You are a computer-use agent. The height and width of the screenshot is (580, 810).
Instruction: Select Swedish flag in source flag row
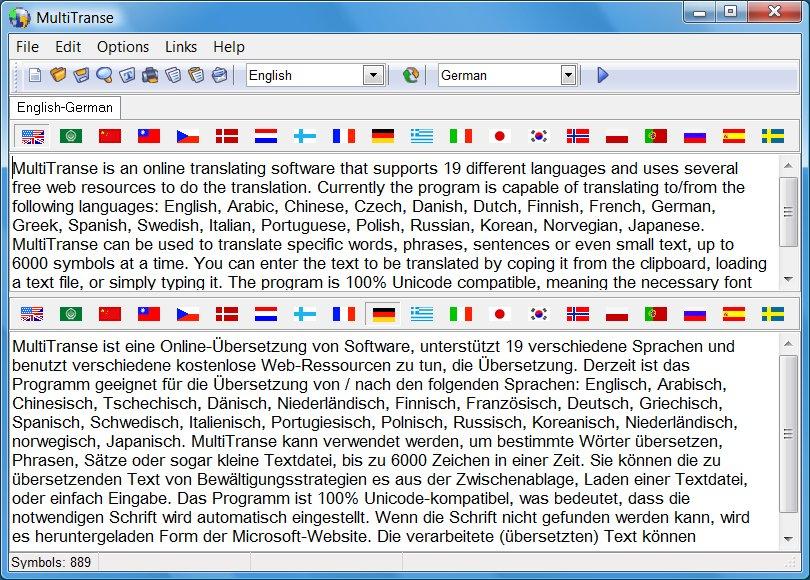pos(773,136)
